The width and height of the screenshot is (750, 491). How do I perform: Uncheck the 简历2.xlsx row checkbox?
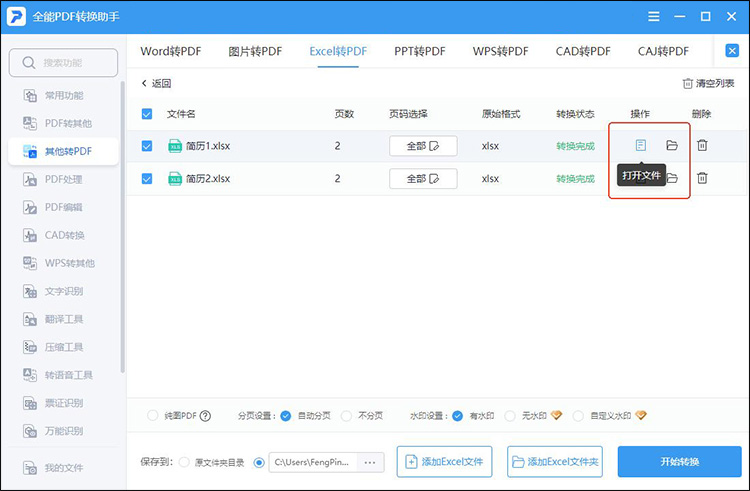pyautogui.click(x=147, y=179)
